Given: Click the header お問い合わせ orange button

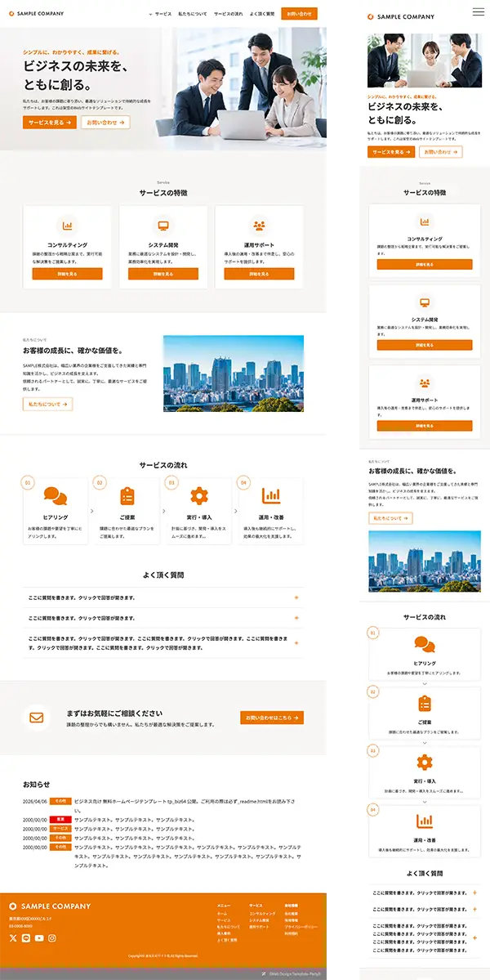Looking at the screenshot, I should click(x=299, y=13).
